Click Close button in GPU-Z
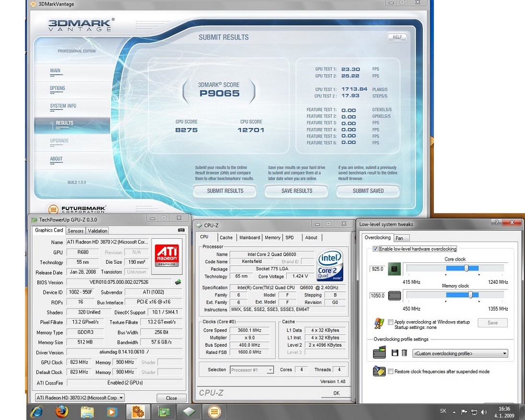This screenshot has width=525, height=420. 172,398
